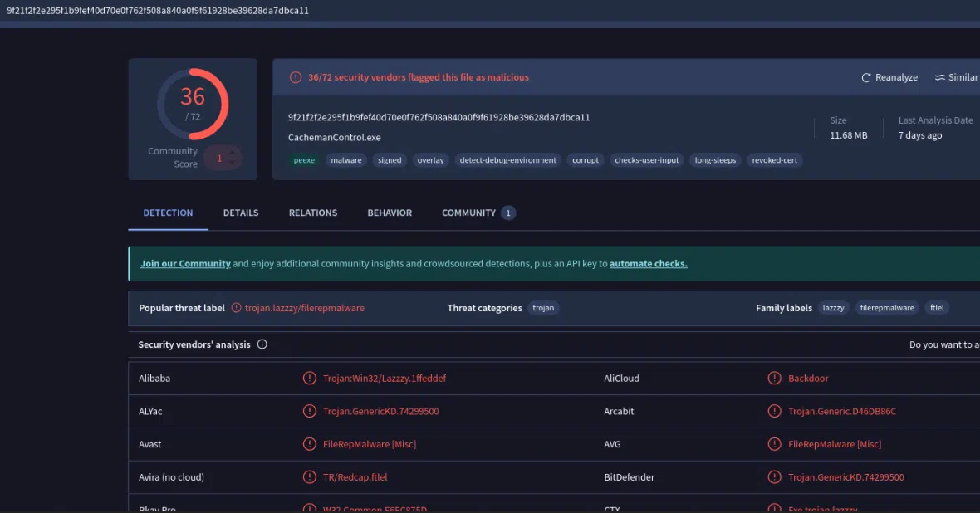
Task: Downvote the community score with the down arrow
Action: [233, 164]
